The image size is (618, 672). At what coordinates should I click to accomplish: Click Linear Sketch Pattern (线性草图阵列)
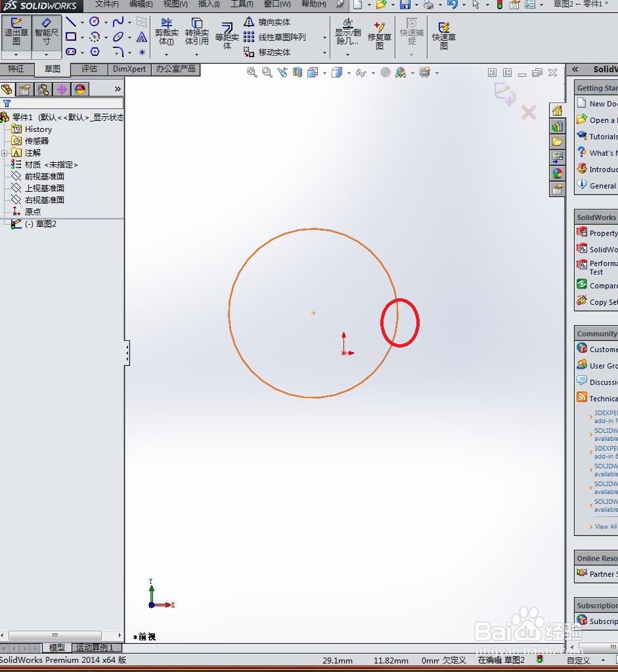pos(275,37)
